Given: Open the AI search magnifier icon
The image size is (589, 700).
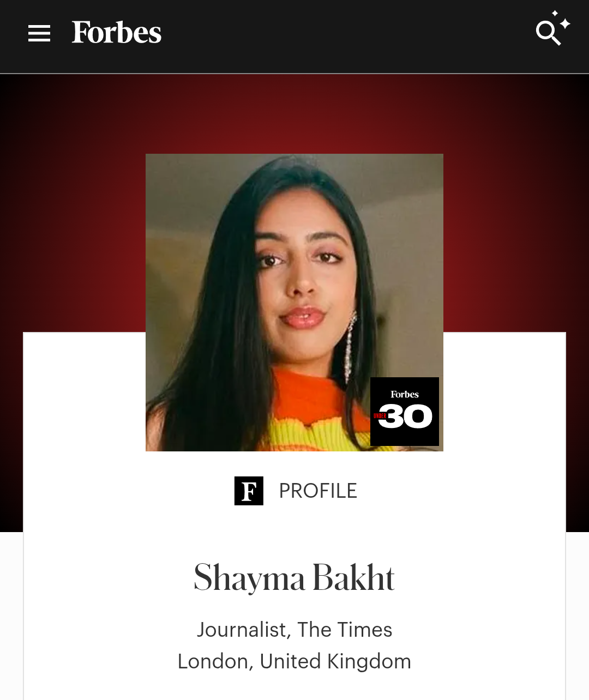Looking at the screenshot, I should pyautogui.click(x=548, y=33).
